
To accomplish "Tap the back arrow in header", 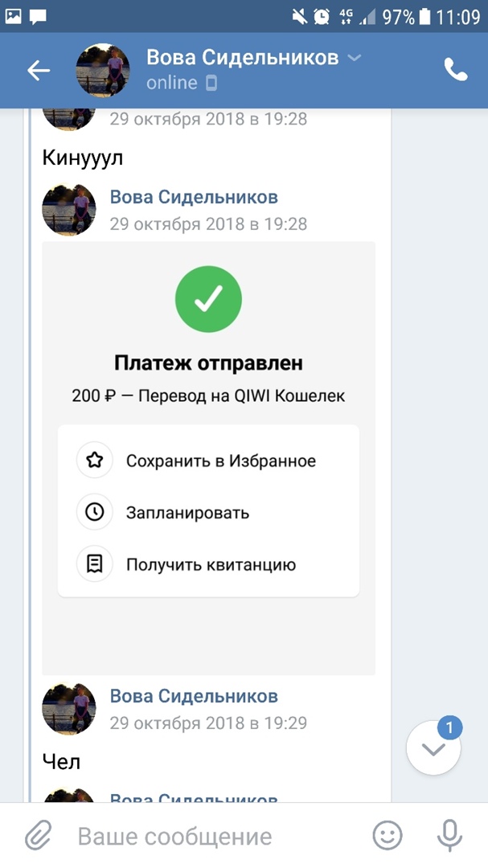I will point(39,71).
